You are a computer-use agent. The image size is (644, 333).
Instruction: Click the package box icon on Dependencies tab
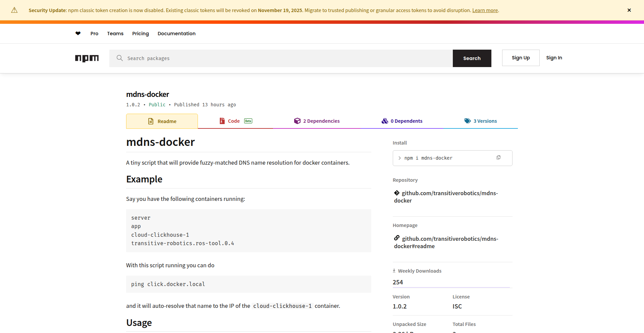click(x=297, y=121)
